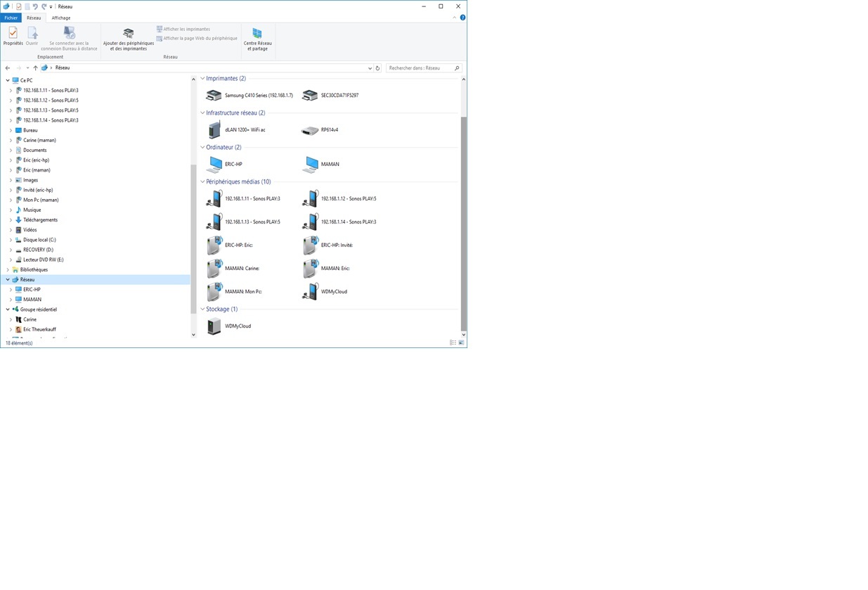Viewport: 868px width, 590px height.
Task: Collapse the Groupe résidentiel tree node
Action: click(8, 309)
